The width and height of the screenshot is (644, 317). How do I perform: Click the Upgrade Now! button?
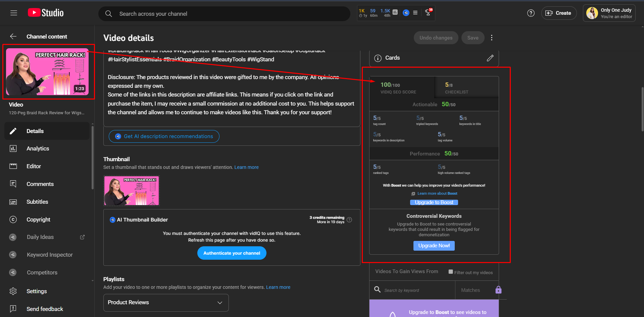point(434,246)
